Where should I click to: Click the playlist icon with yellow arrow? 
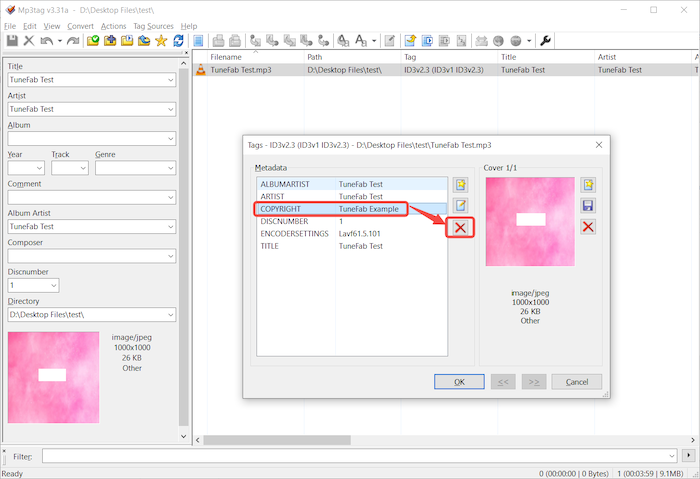pyautogui.click(x=410, y=41)
